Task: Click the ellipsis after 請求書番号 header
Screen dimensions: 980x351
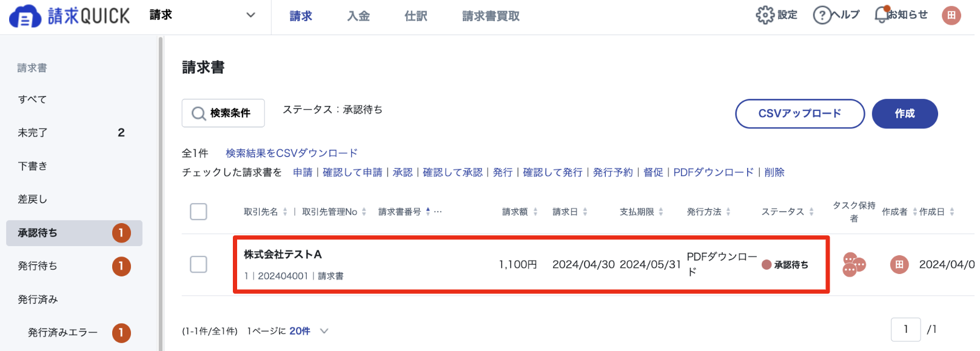Action: click(x=438, y=212)
